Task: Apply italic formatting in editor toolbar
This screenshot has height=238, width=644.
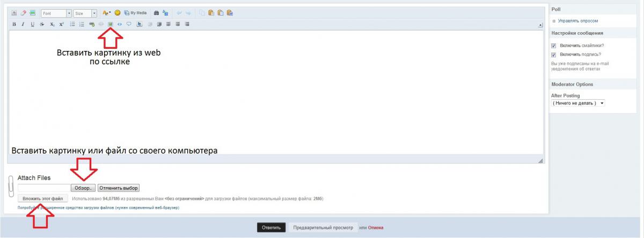Action: [23, 24]
